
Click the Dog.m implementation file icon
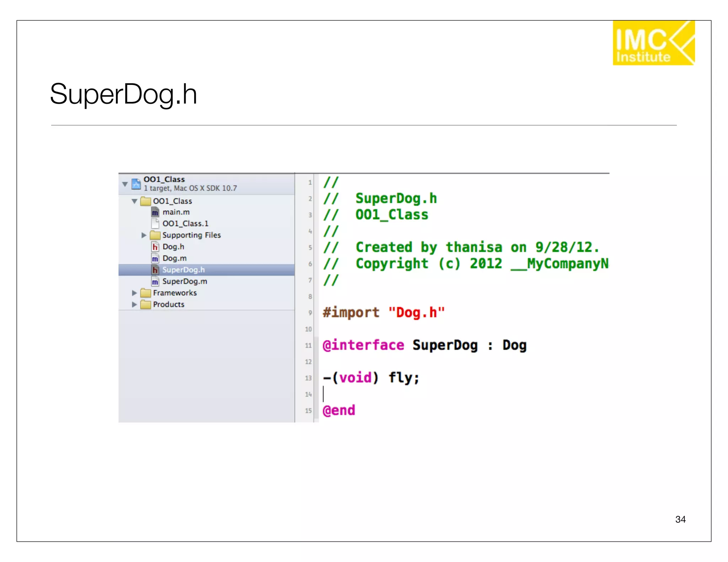point(155,258)
